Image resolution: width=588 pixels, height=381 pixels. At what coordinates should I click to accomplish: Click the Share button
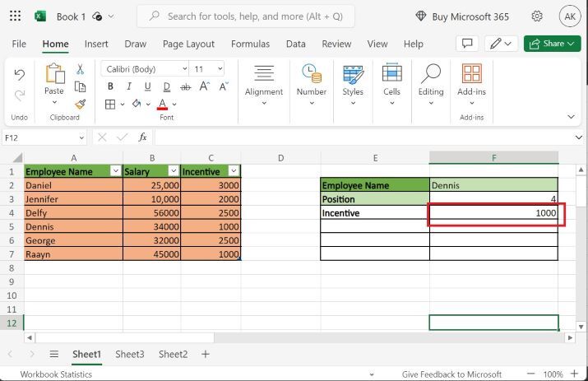click(x=552, y=44)
